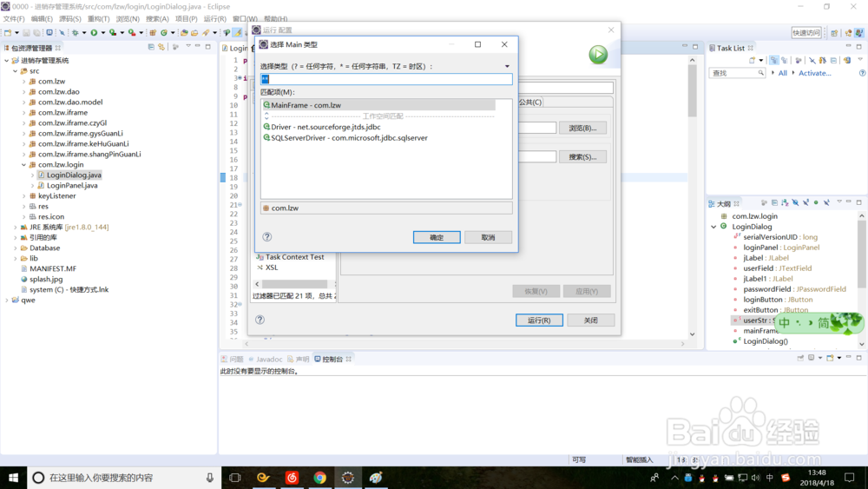Open the New wizard dropdown arrow
This screenshot has width=868, height=489.
16,33
